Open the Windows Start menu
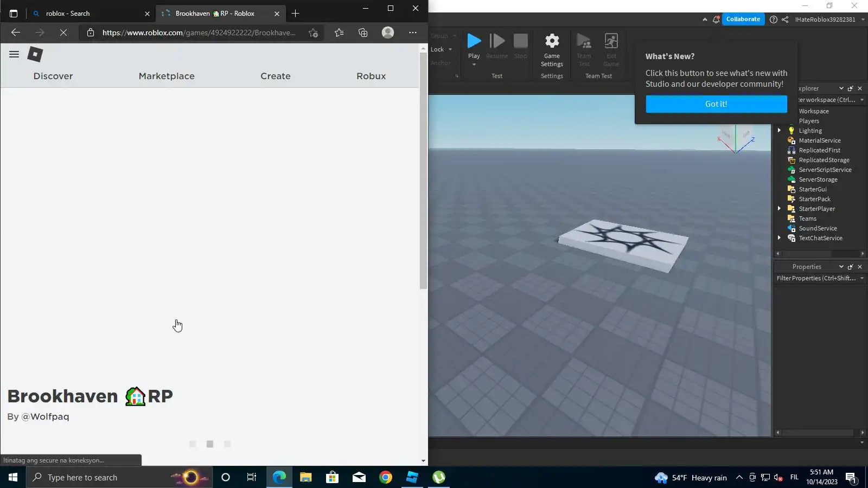The width and height of the screenshot is (868, 488). [13, 477]
